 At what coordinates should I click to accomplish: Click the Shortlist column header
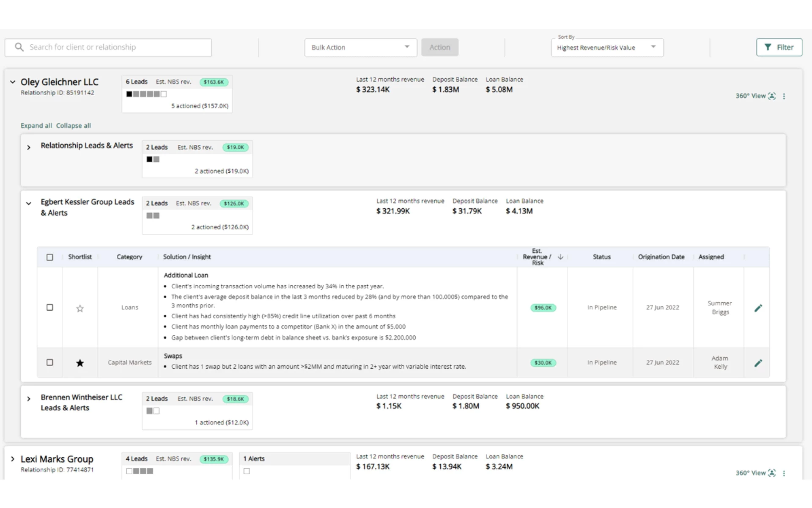coord(80,257)
